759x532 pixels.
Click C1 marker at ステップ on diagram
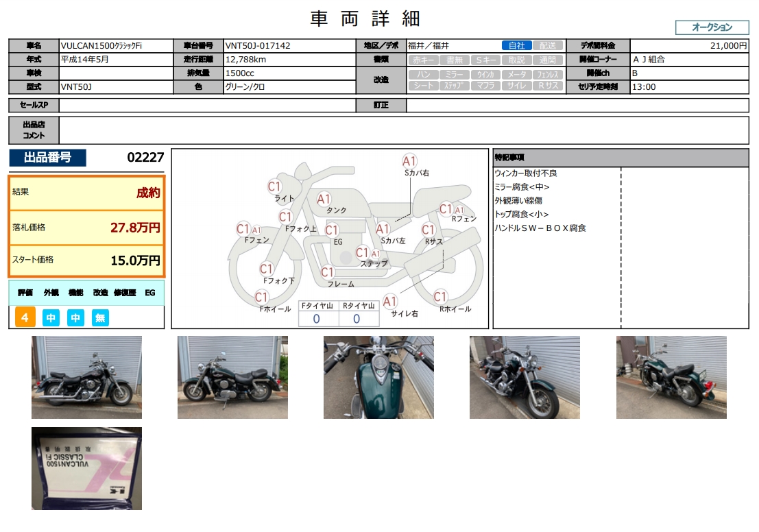(x=362, y=253)
